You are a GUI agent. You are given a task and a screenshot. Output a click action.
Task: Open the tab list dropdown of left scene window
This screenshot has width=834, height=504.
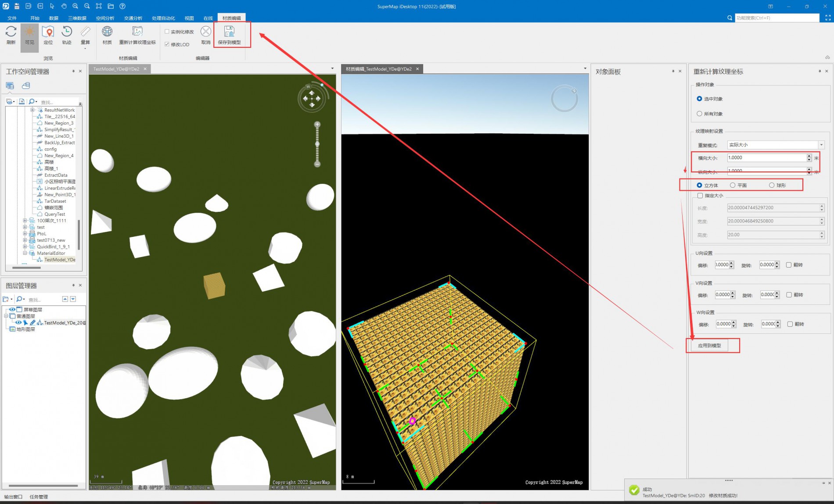pos(332,68)
